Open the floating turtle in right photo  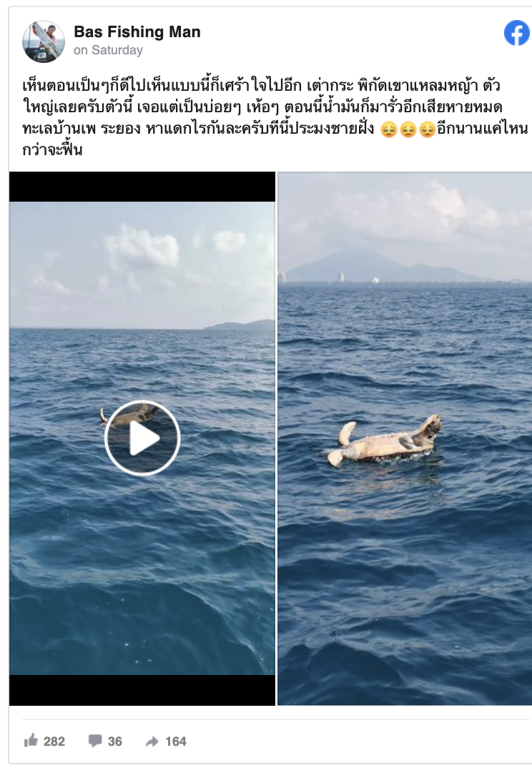coord(384,440)
